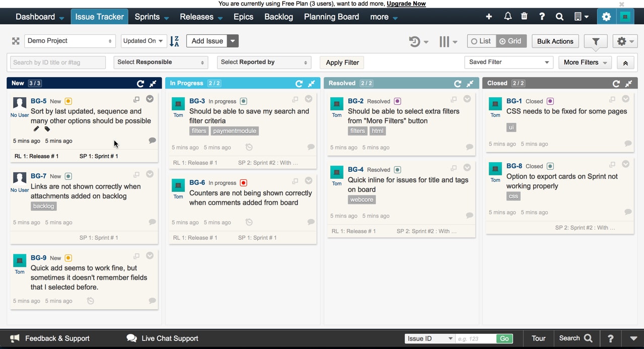This screenshot has height=349, width=644.
Task: Open the user avatar in top bar
Action: [x=625, y=17]
